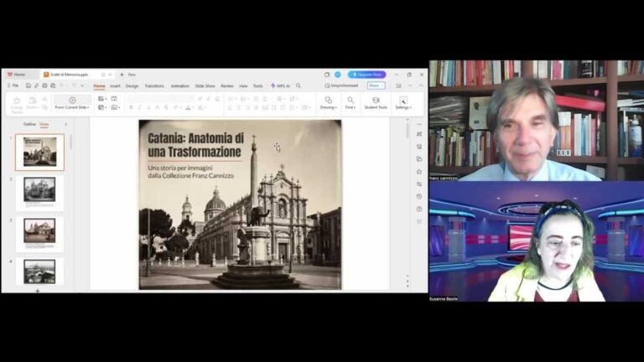
Task: Click the help question icon in right sidebar
Action: [419, 209]
